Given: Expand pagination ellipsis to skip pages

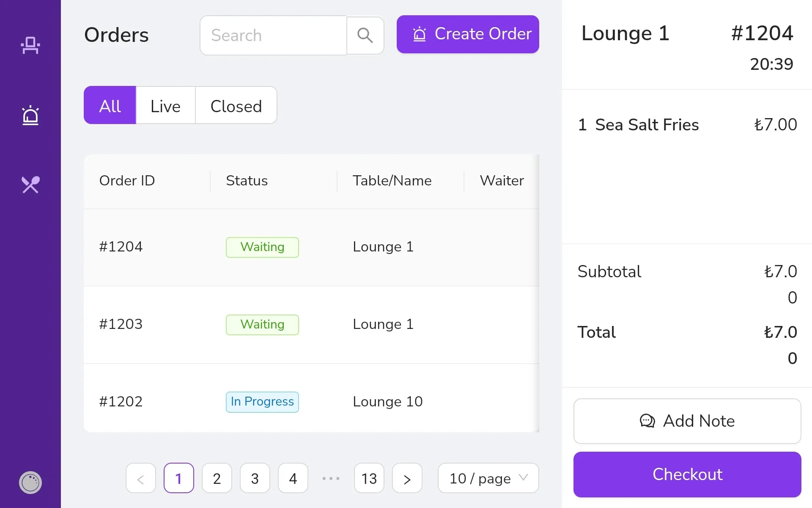Looking at the screenshot, I should tap(331, 478).
